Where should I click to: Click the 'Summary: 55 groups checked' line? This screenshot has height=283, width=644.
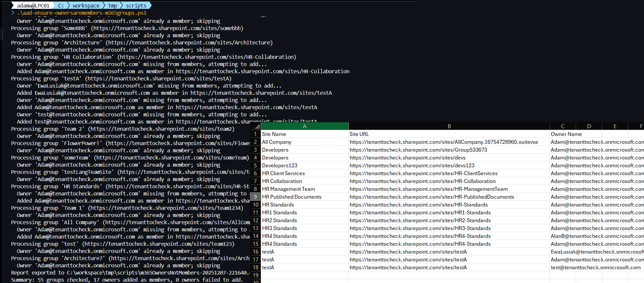click(x=127, y=280)
